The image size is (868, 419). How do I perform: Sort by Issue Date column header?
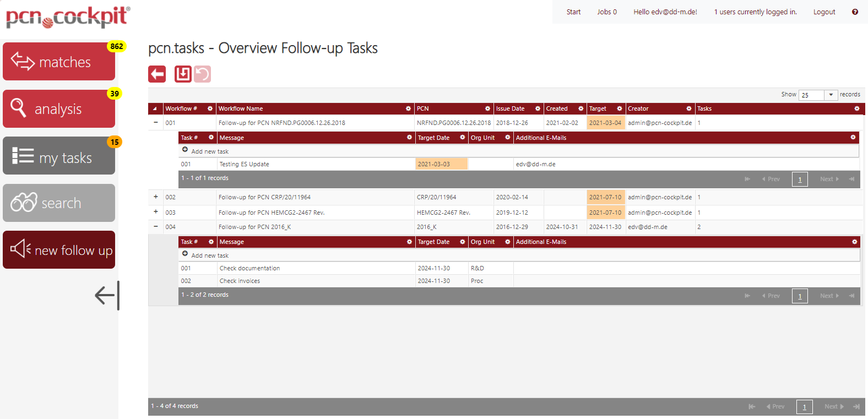point(510,108)
